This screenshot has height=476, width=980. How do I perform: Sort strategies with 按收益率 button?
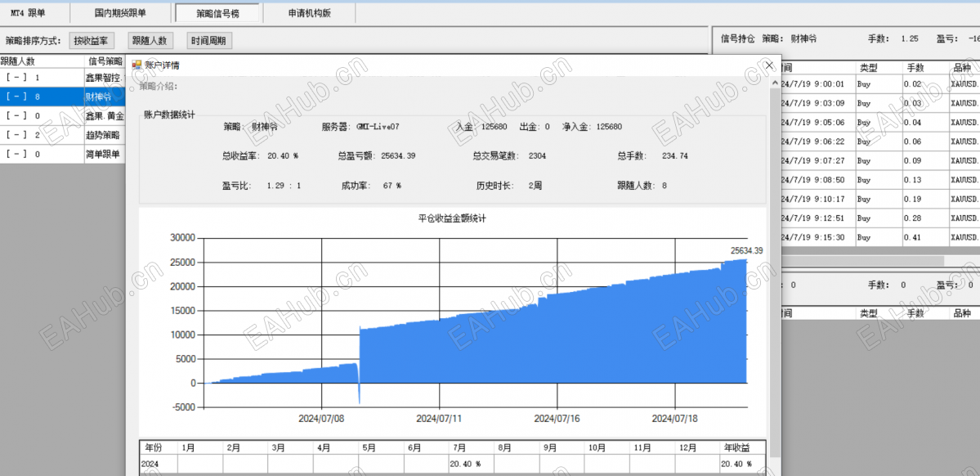92,41
